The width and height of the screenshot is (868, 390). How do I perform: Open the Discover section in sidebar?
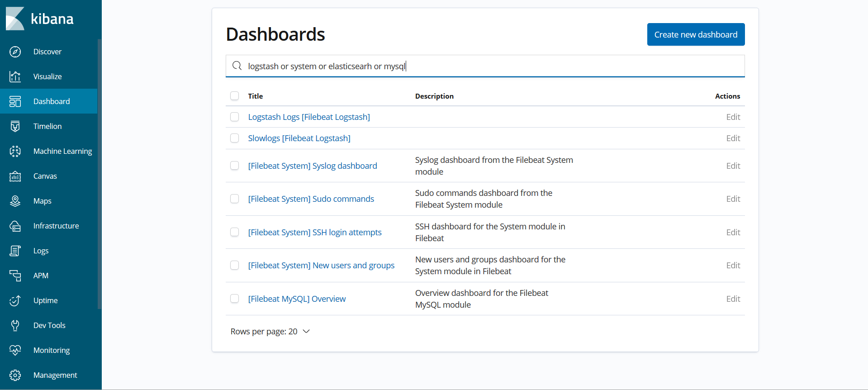pyautogui.click(x=47, y=52)
